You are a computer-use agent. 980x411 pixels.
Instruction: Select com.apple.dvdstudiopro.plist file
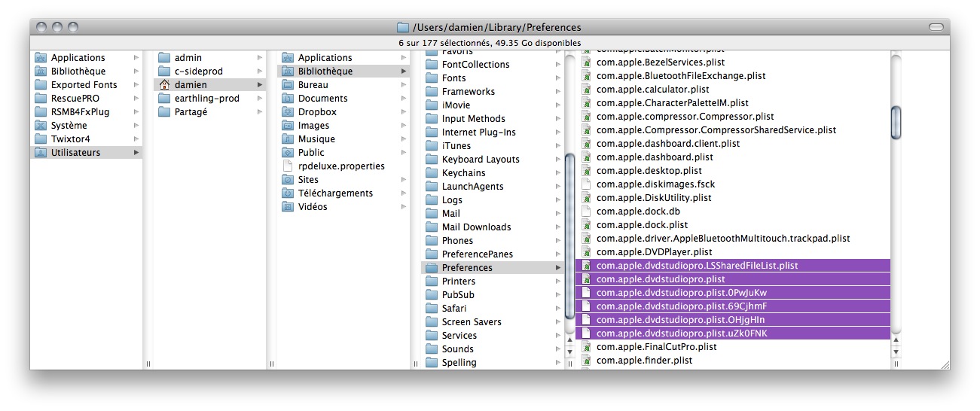(649, 279)
